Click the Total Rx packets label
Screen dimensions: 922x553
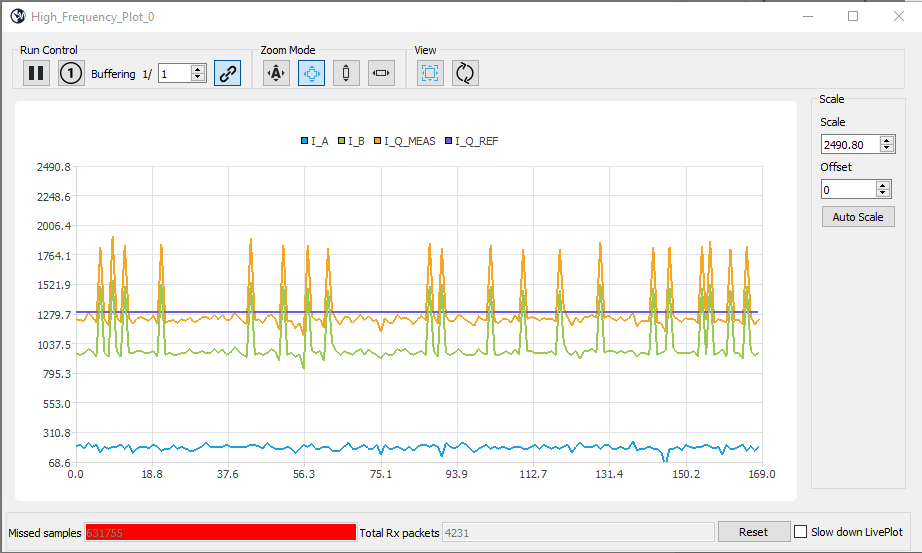tap(399, 533)
